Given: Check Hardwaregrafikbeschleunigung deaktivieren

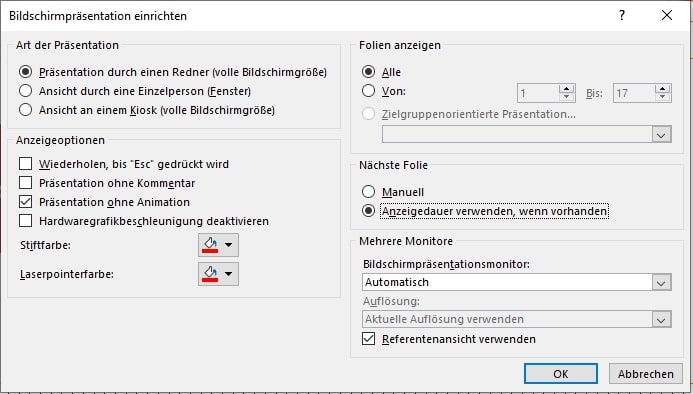Looking at the screenshot, I should (26, 221).
